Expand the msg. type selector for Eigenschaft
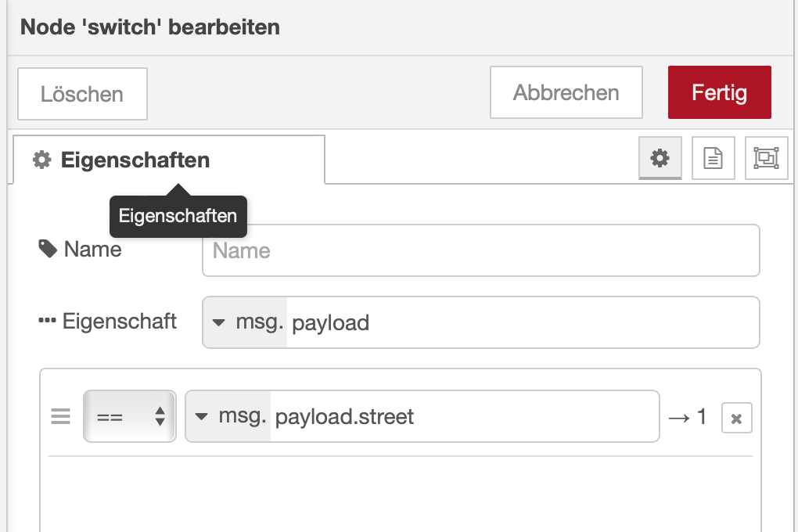The width and height of the screenshot is (798, 532). click(x=246, y=322)
